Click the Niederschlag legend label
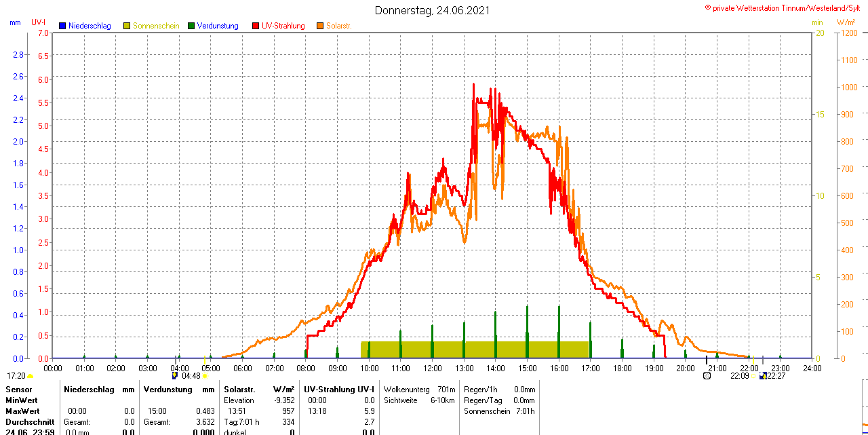868x435 pixels. (x=90, y=26)
